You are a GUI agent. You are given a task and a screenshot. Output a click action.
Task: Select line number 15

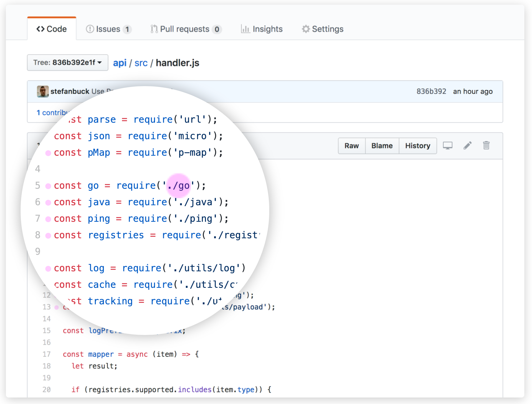click(x=47, y=331)
